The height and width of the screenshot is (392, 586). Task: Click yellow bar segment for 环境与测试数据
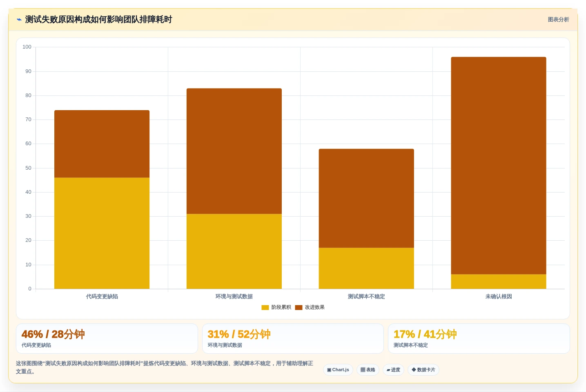click(x=234, y=251)
